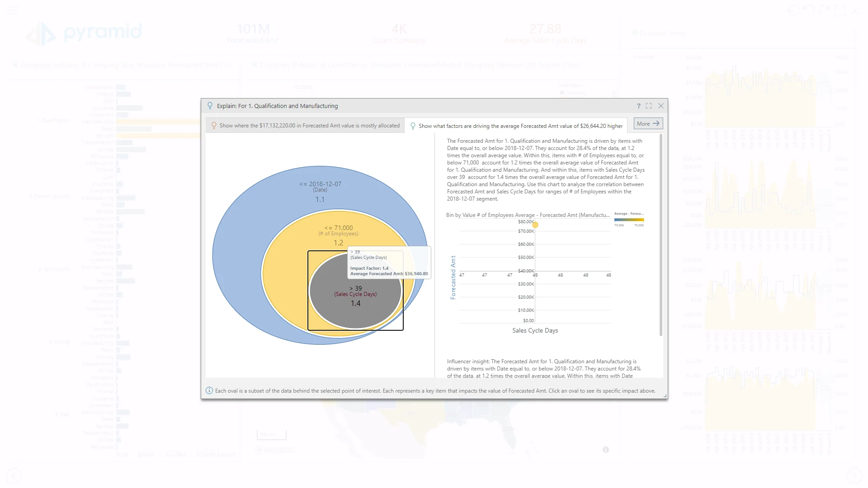This screenshot has width=868, height=488.
Task: Click the orange lightbulb on the allocation tab
Action: [x=214, y=126]
